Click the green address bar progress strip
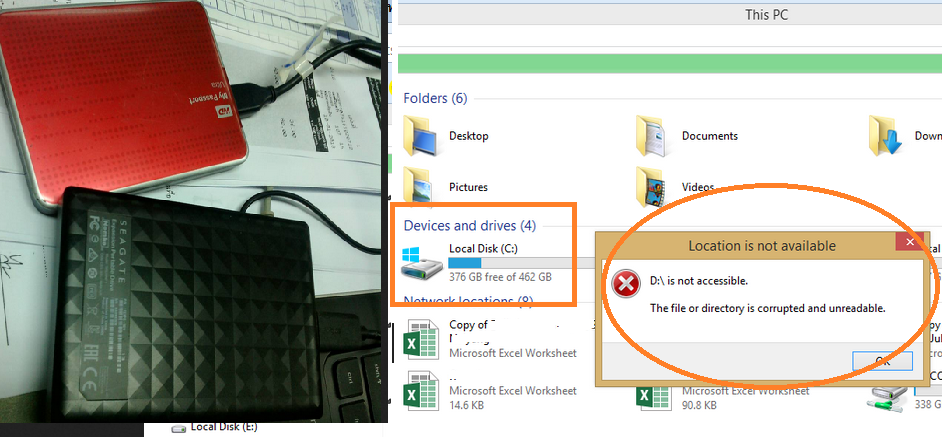 pyautogui.click(x=668, y=63)
